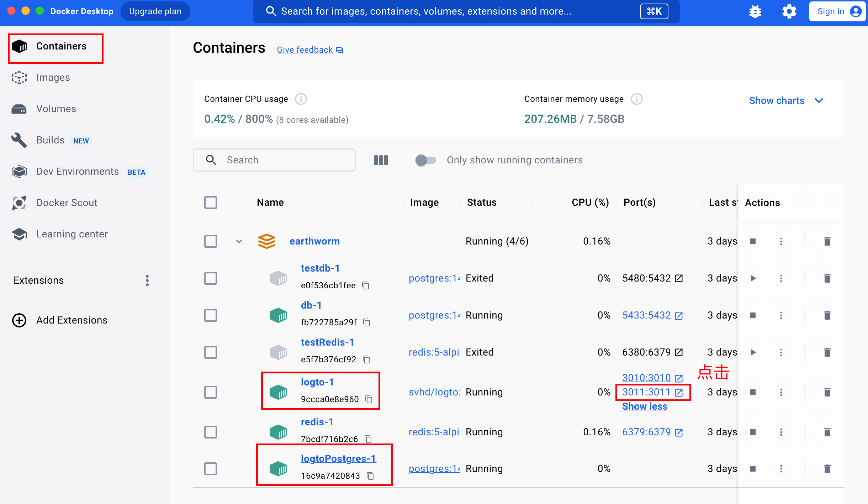Check the testdb-1 row checkbox
The image size is (868, 504).
pos(211,278)
